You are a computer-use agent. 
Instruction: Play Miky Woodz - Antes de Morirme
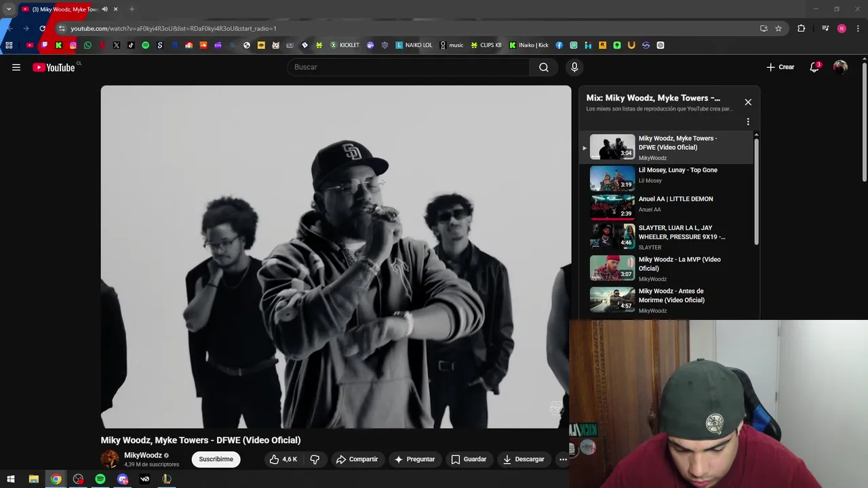point(667,300)
